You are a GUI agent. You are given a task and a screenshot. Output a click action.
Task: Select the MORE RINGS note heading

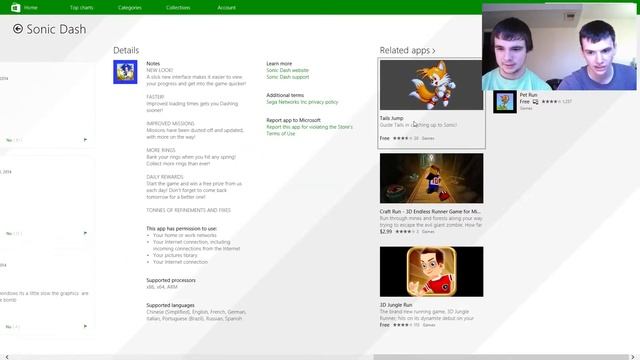(160, 150)
